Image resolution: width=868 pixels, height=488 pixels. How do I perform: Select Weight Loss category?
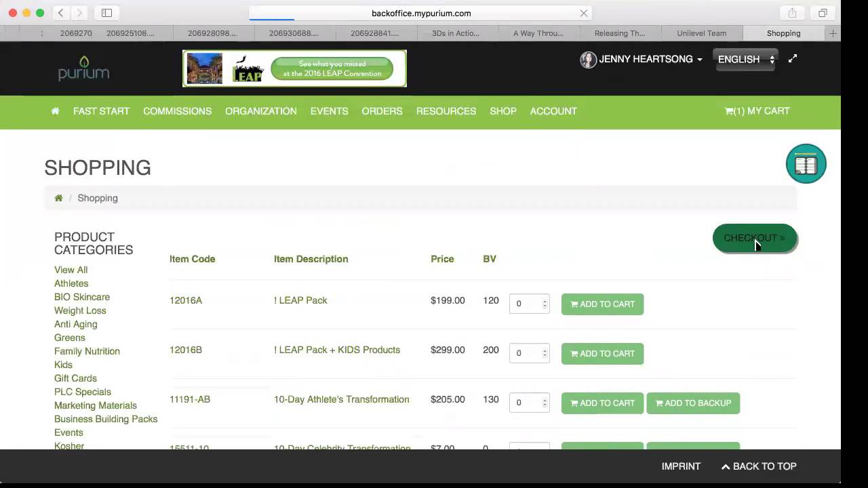pyautogui.click(x=80, y=310)
